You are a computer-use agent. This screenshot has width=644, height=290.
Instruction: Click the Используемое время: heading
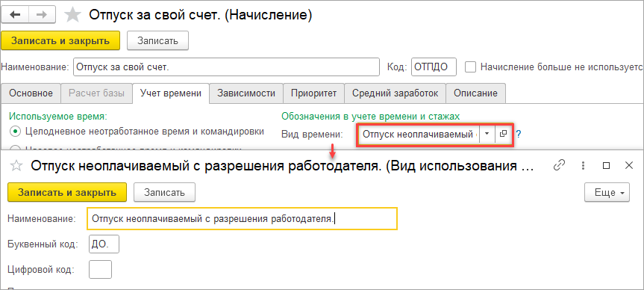tap(58, 117)
